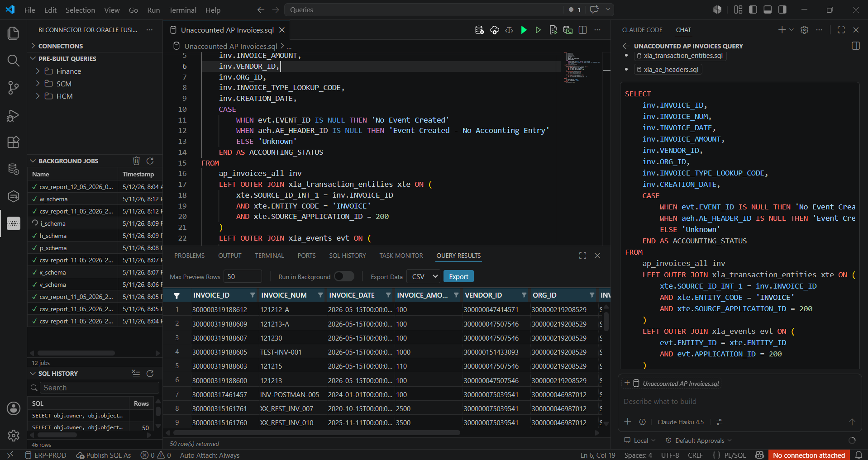Open the Accounts icon in activity bar
Image resolution: width=868 pixels, height=460 pixels.
tap(13, 408)
